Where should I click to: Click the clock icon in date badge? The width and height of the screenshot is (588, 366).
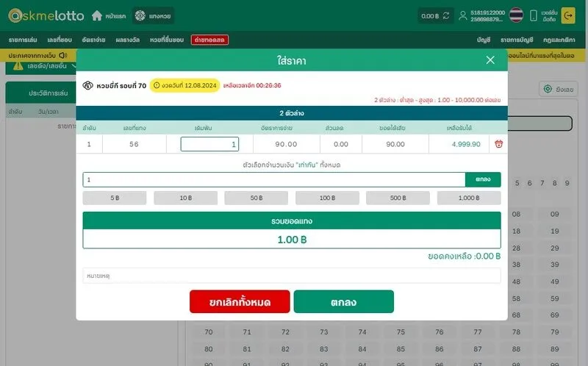click(157, 85)
